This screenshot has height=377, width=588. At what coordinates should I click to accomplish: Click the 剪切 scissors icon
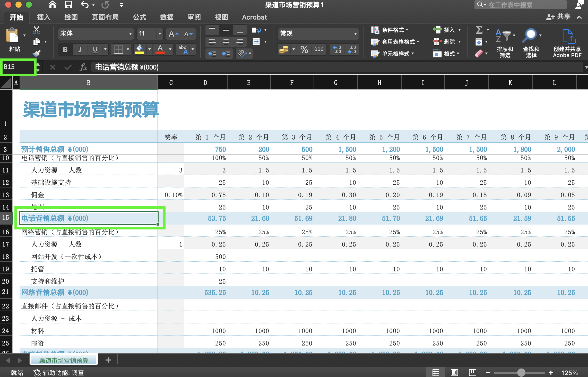coord(36,29)
